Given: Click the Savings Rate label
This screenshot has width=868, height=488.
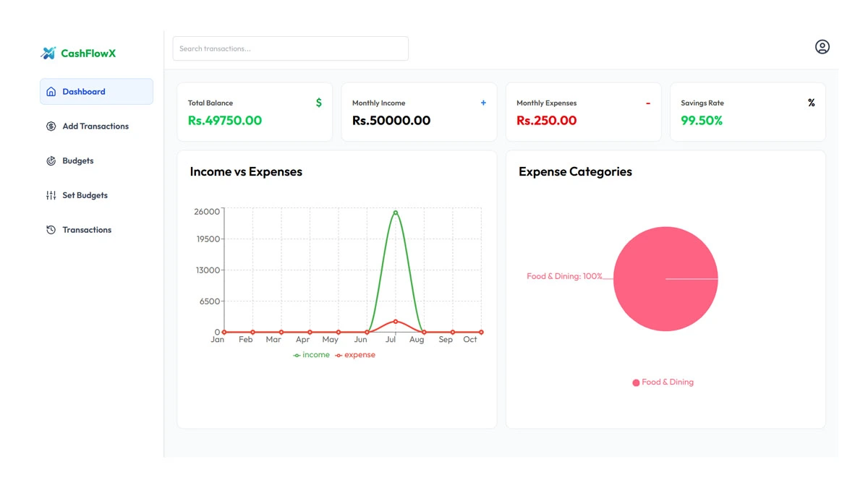Looking at the screenshot, I should click(702, 103).
